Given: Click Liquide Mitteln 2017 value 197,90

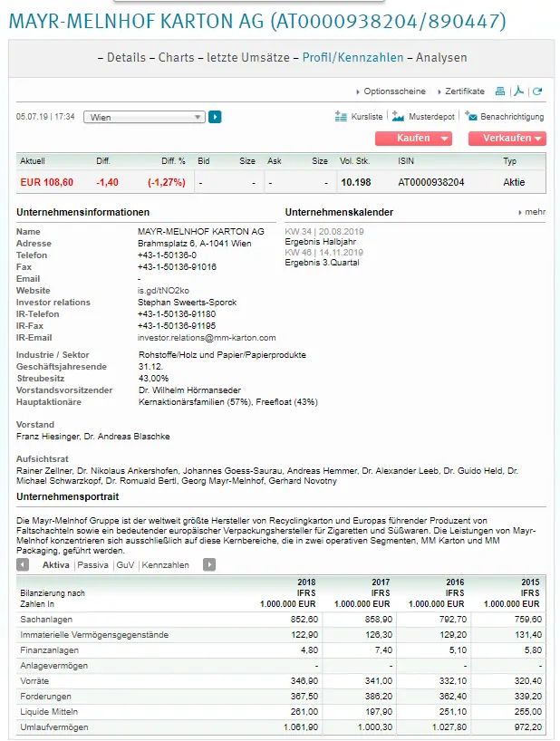Looking at the screenshot, I should tap(379, 712).
